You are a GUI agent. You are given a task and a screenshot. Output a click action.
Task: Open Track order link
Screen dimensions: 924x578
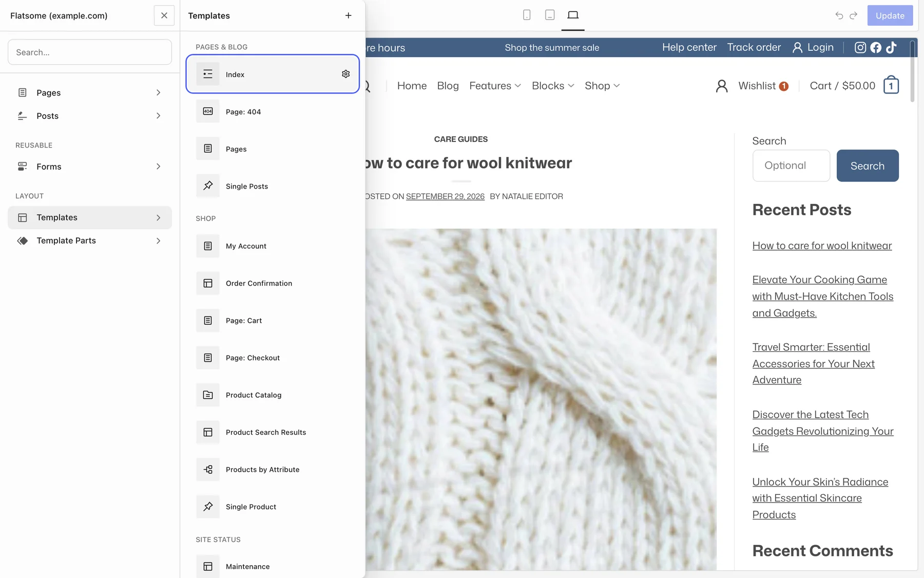tap(754, 47)
